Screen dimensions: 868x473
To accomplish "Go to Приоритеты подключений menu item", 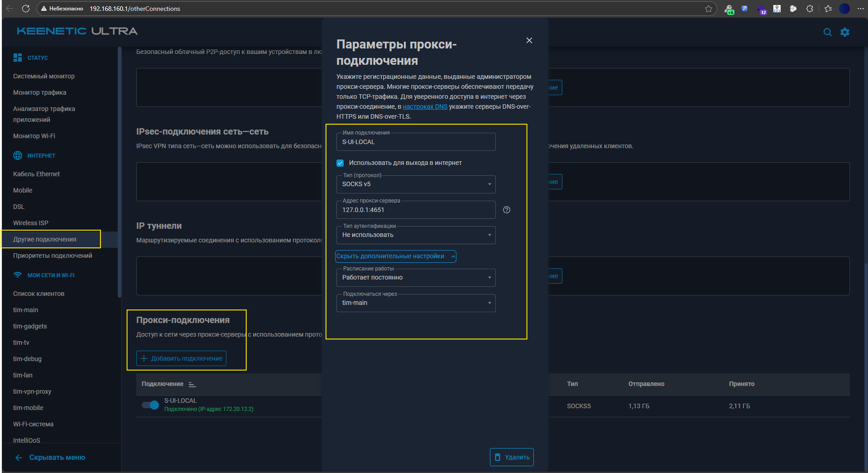I will 53,256.
